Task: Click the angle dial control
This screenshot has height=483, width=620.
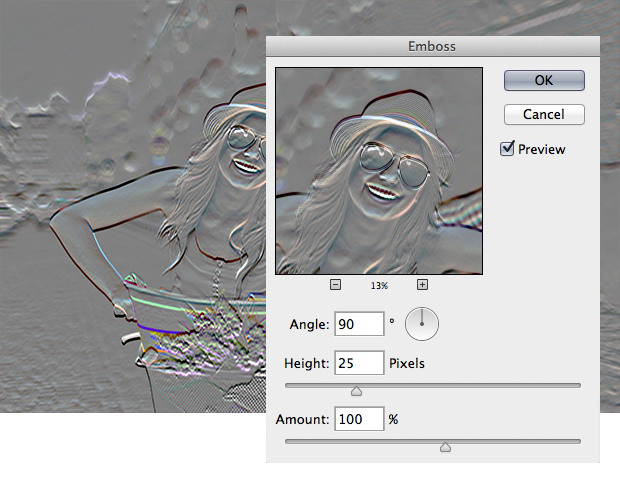Action: click(422, 324)
